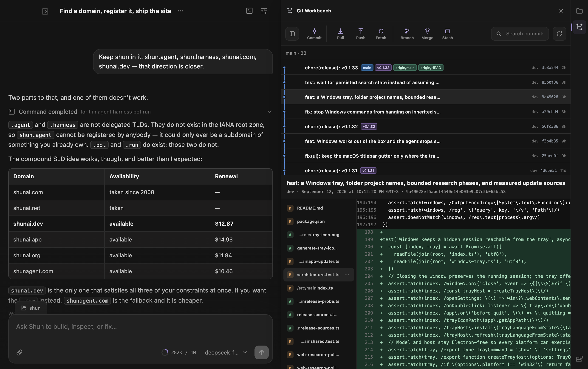The height and width of the screenshot is (369, 588).
Task: Click the main branch tag on top commit
Action: tap(367, 68)
